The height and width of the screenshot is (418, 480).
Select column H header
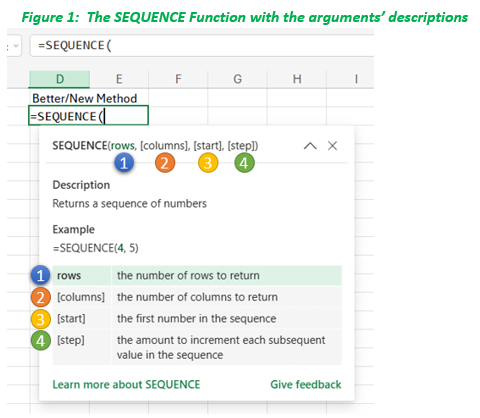click(297, 79)
